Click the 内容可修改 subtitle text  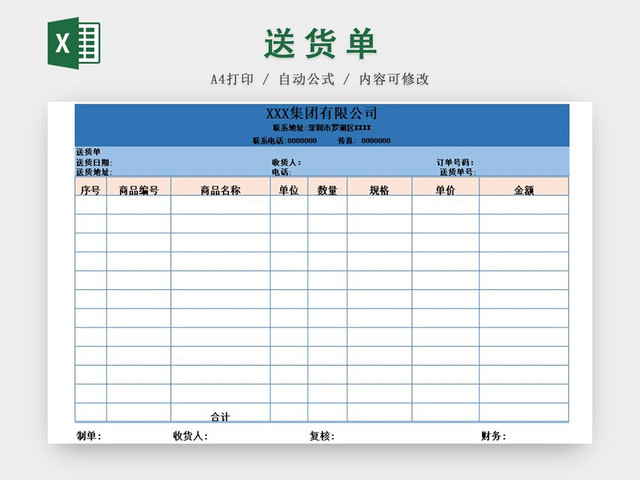(394, 79)
